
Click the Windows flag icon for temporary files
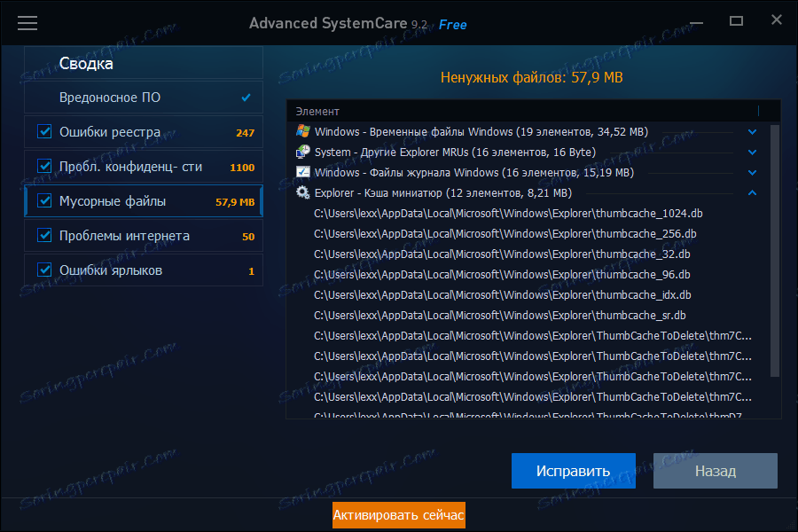[303, 131]
